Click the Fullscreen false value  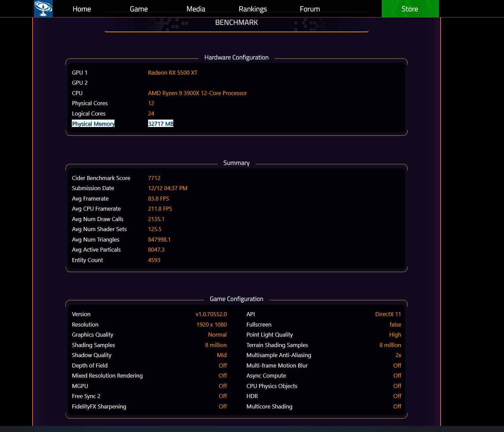coord(395,325)
